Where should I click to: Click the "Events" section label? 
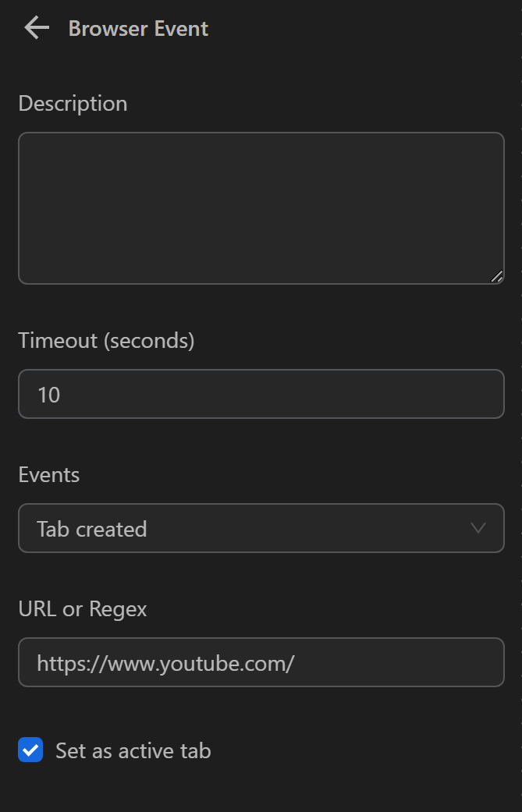point(49,475)
